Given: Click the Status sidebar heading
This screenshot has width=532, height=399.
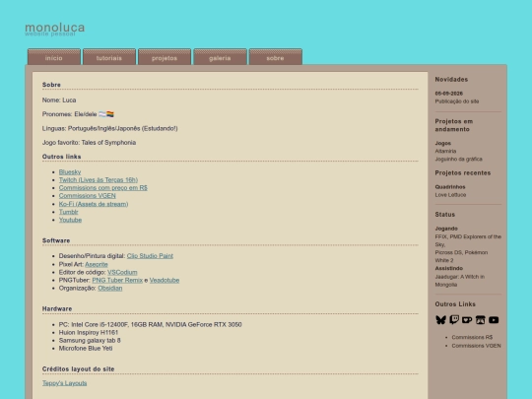Looking at the screenshot, I should click(x=445, y=215).
